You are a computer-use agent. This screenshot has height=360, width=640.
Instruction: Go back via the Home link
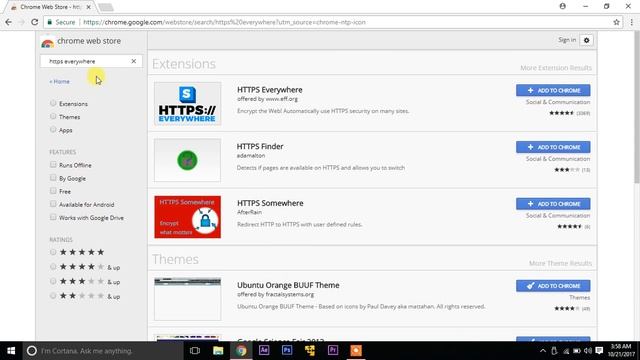tap(60, 81)
